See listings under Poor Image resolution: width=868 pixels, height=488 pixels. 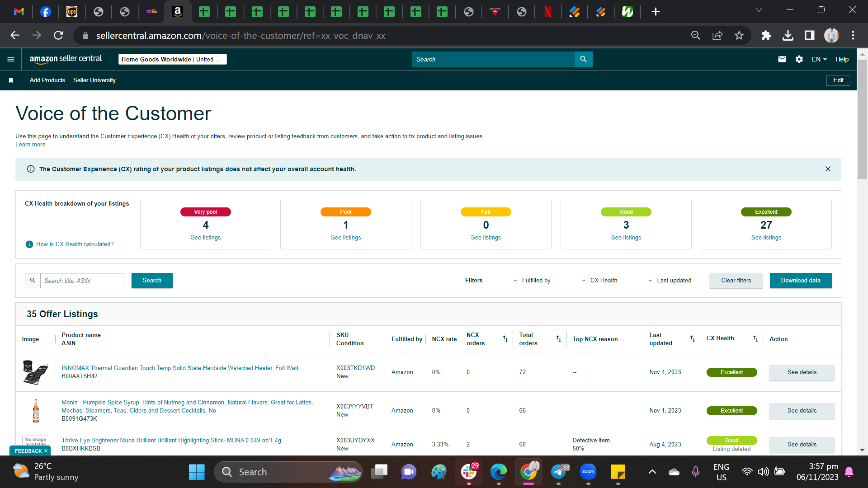click(x=346, y=238)
